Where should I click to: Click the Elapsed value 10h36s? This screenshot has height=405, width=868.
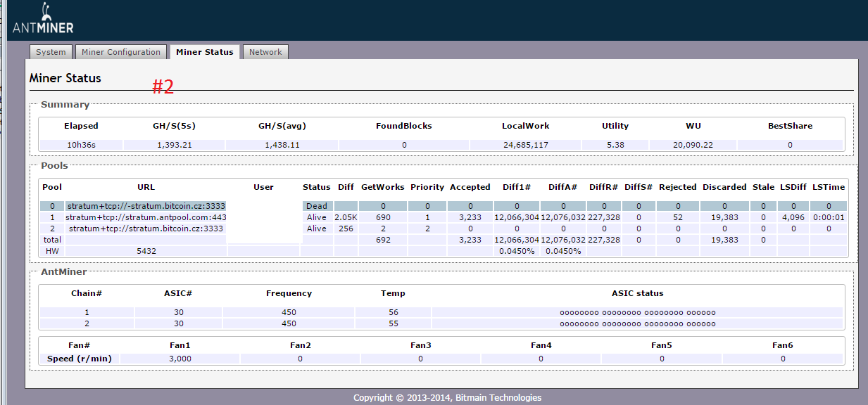tap(81, 145)
